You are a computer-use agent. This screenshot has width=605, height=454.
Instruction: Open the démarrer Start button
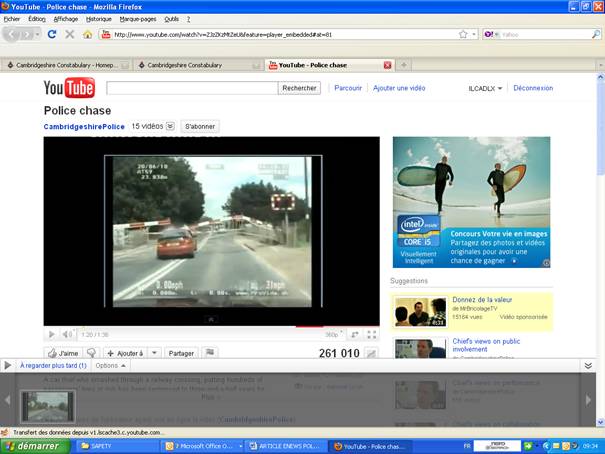[x=35, y=446]
